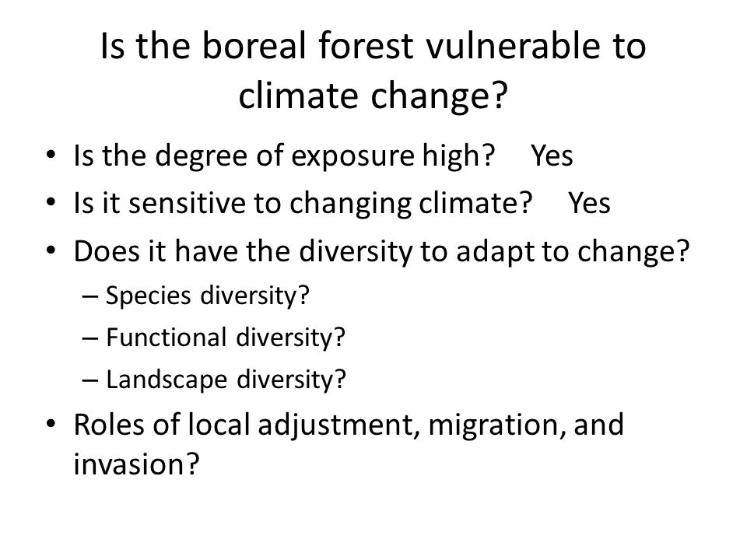Click the slide title about boreal forest
Screen dimensions: 747x560
pos(373,71)
